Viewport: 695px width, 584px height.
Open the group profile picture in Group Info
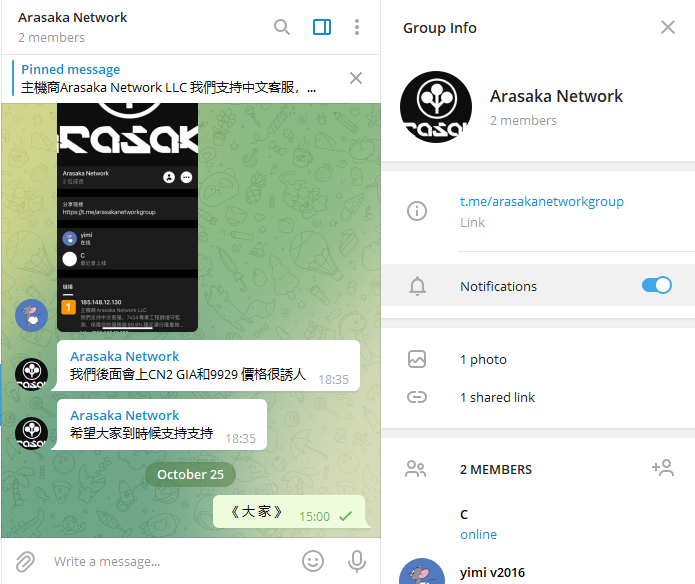point(436,107)
